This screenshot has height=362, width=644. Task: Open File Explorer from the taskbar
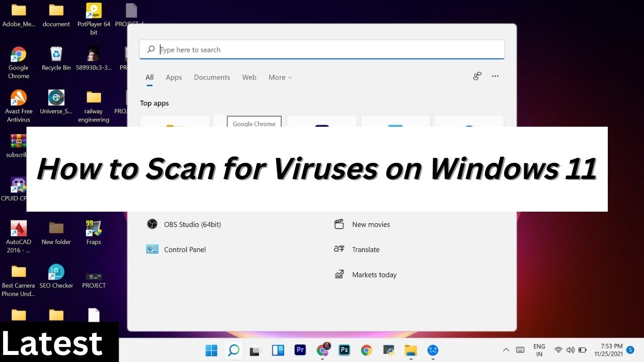pos(411,350)
